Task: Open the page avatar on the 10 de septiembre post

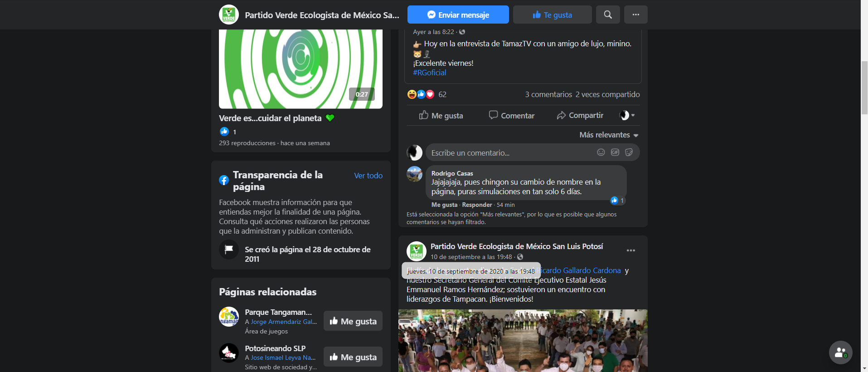Action: click(416, 251)
